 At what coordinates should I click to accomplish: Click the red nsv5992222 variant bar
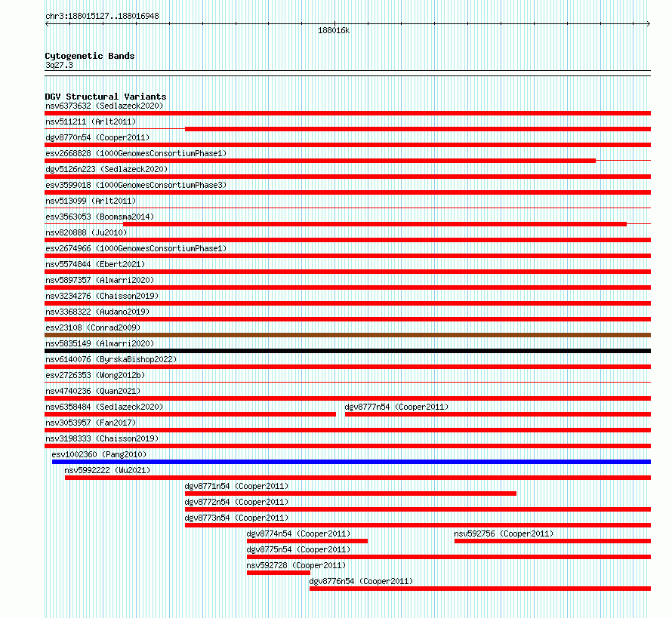(358, 478)
